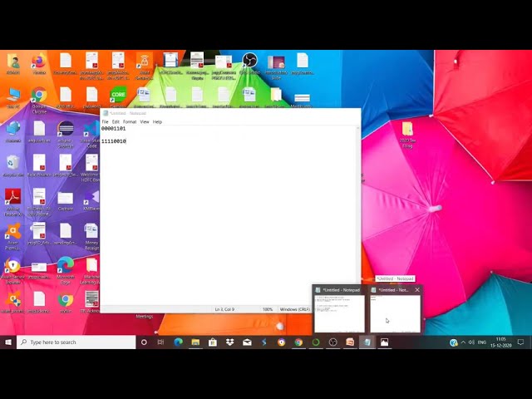532x399 pixels.
Task: Open the View menu in Notepad
Action: coord(145,122)
